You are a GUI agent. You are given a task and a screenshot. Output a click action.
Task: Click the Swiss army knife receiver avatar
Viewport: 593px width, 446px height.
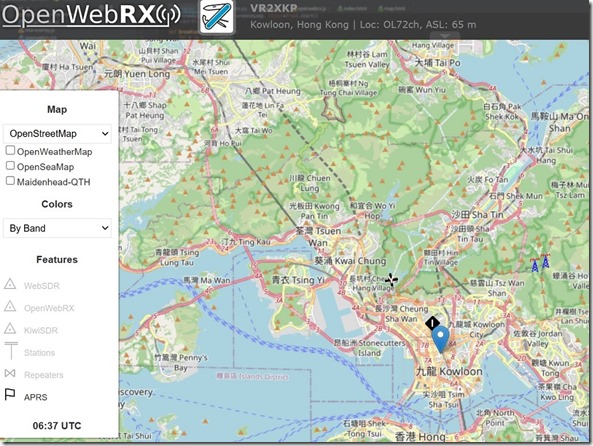[x=216, y=17]
